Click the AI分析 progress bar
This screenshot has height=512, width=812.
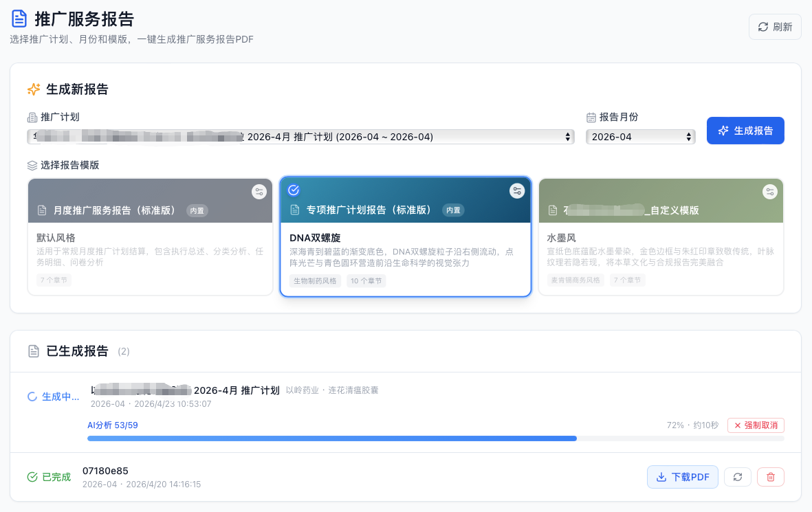click(435, 438)
